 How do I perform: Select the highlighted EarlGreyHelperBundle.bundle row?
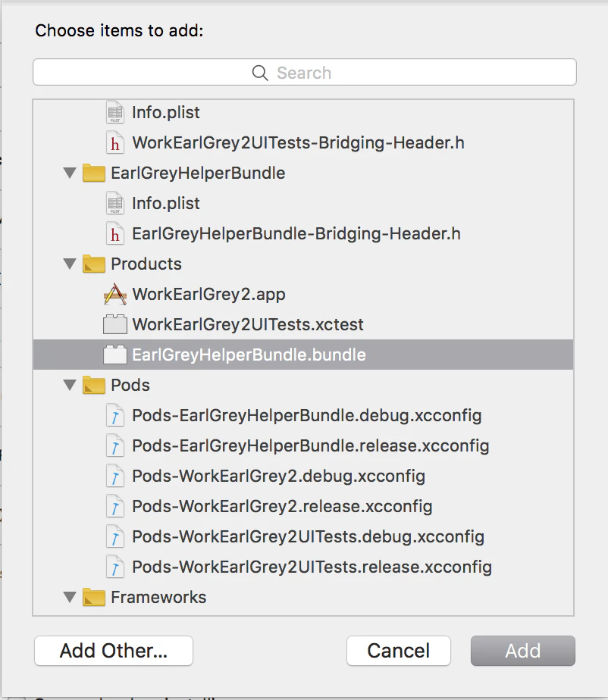[303, 355]
